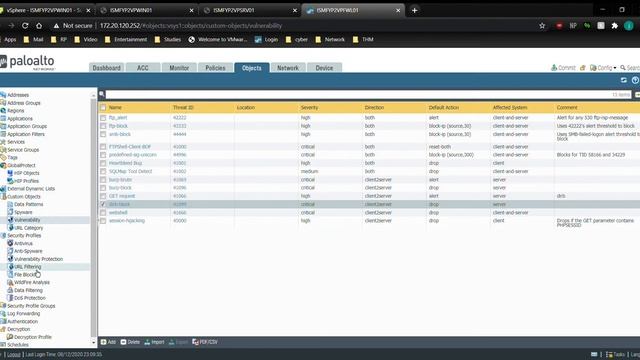640x360 pixels.
Task: Collapse the GlobalProtect tree node
Action: pyautogui.click(x=3, y=165)
